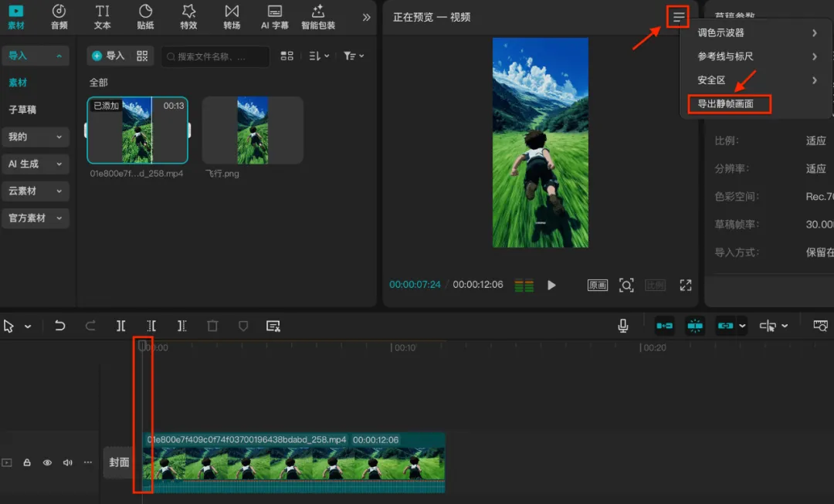Open the 参考线与标尺 submenu
Image resolution: width=834 pixels, height=504 pixels.
coord(756,56)
